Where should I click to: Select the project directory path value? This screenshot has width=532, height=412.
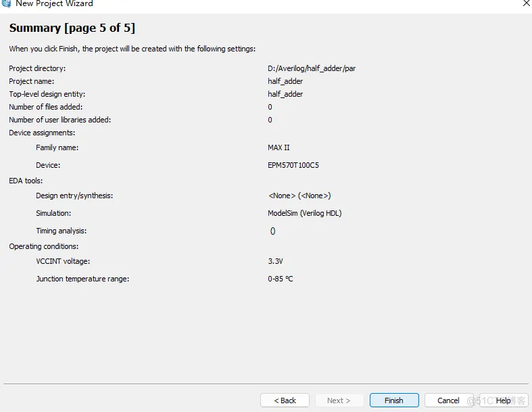[x=311, y=68]
